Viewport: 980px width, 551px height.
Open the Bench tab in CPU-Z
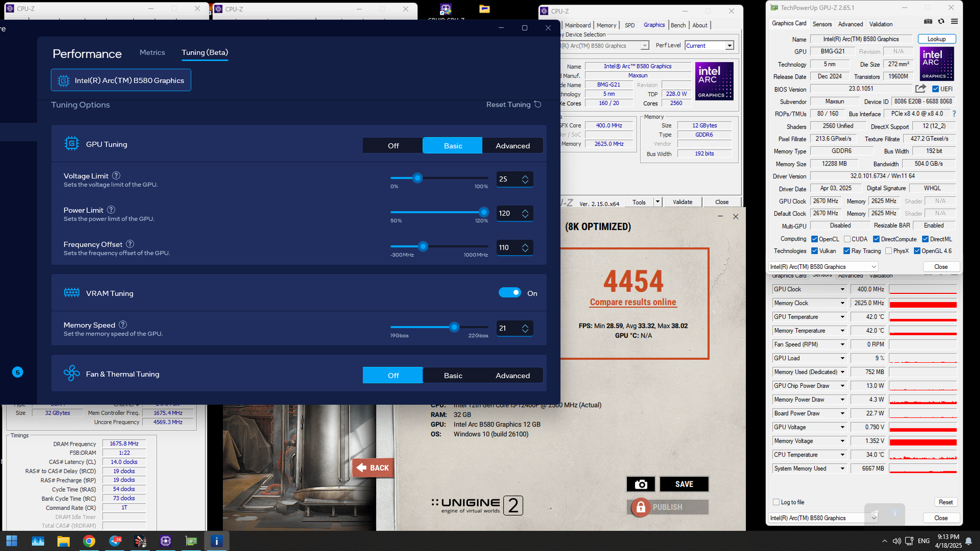pos(678,25)
